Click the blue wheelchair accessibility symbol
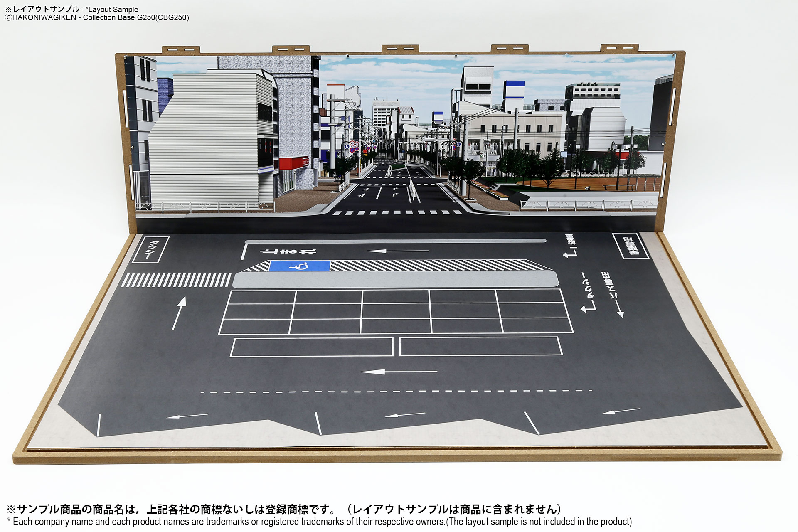The height and width of the screenshot is (532, 798). [300, 266]
